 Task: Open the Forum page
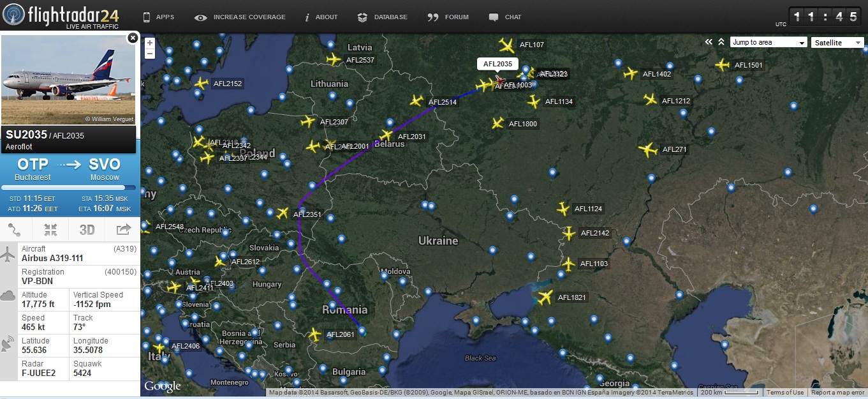(x=448, y=17)
